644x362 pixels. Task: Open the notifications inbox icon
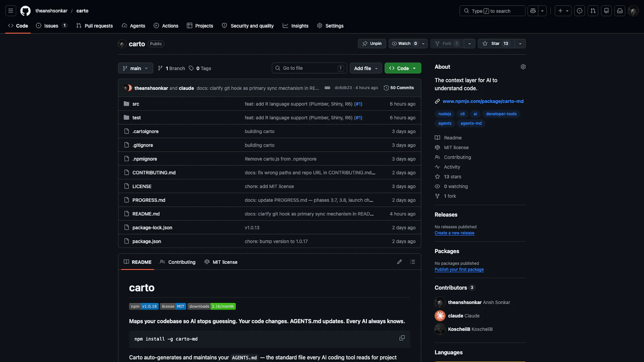(x=620, y=11)
